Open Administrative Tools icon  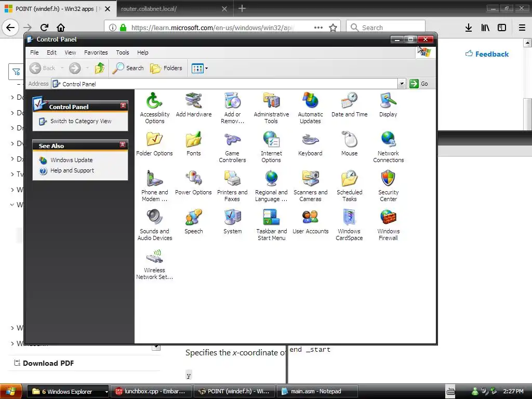pos(271,108)
